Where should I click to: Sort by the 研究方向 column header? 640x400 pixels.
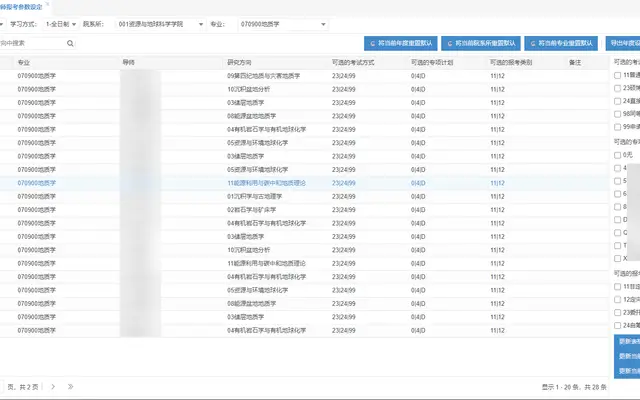click(276, 62)
